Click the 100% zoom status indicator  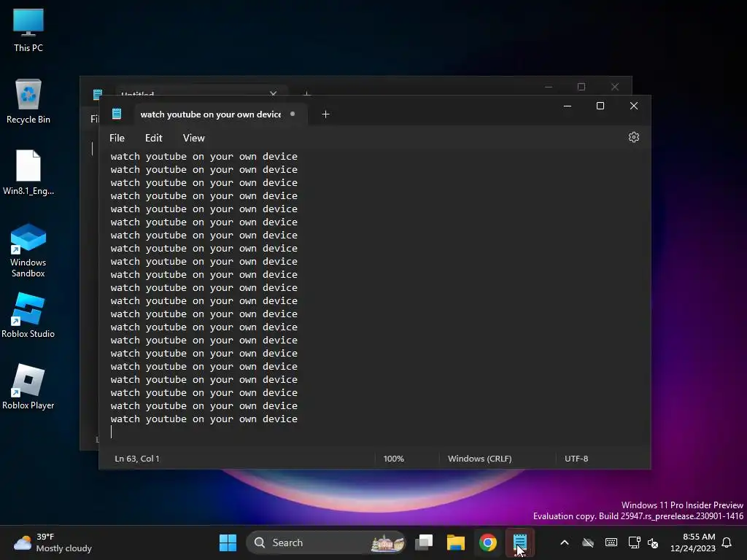point(393,459)
